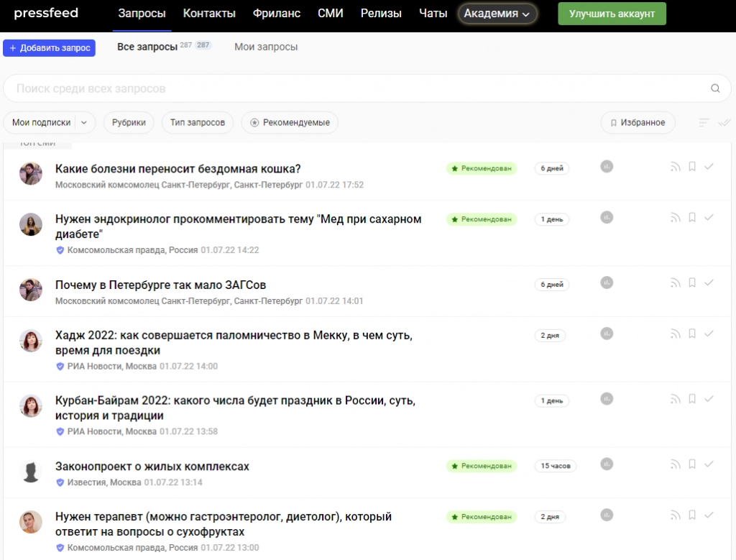Open request 'Почему в Петербурге так мало ЗАГСов'
Image resolution: width=736 pixels, height=560 pixels.
(160, 285)
